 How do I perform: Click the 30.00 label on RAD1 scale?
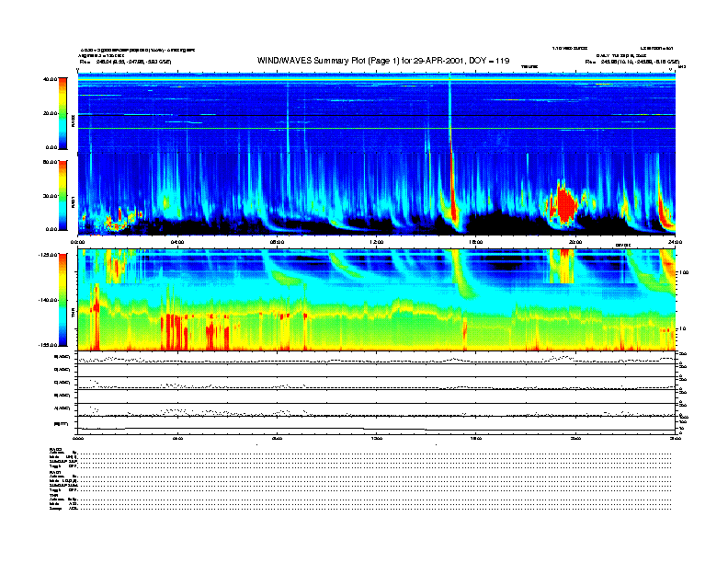click(50, 196)
